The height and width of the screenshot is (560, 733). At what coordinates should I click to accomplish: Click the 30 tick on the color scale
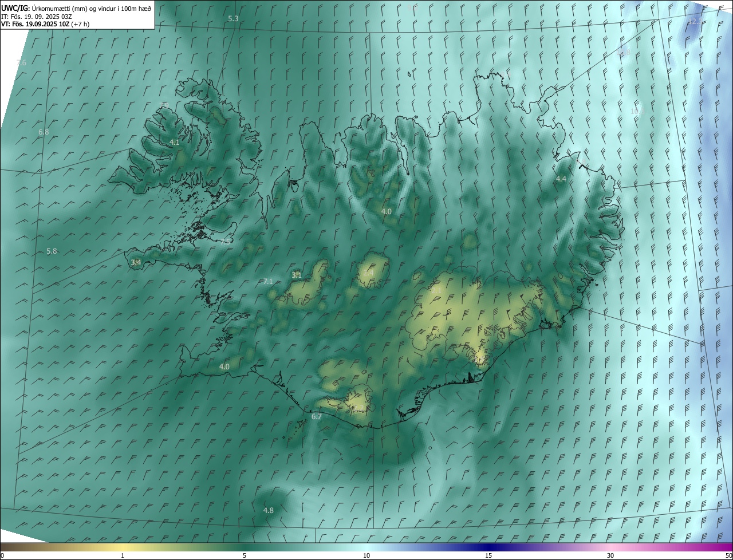point(610,556)
